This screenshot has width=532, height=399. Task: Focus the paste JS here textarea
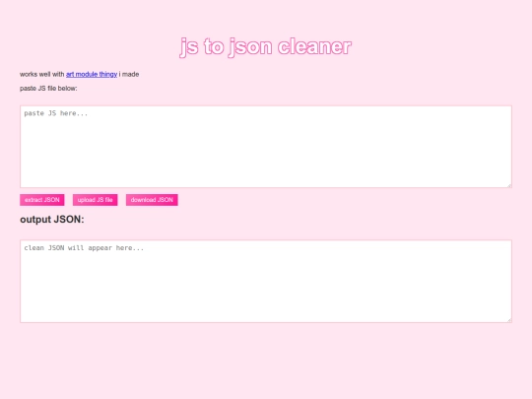pyautogui.click(x=266, y=147)
